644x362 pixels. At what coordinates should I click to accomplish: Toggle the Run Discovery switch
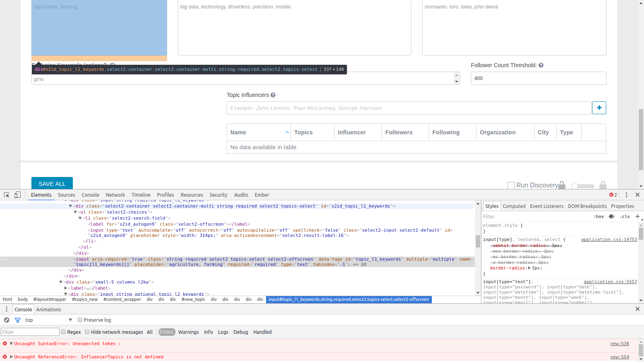(582, 186)
